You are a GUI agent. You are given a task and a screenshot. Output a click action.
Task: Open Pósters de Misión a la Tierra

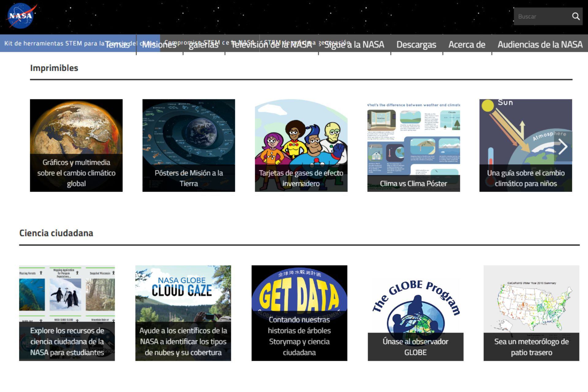189,145
